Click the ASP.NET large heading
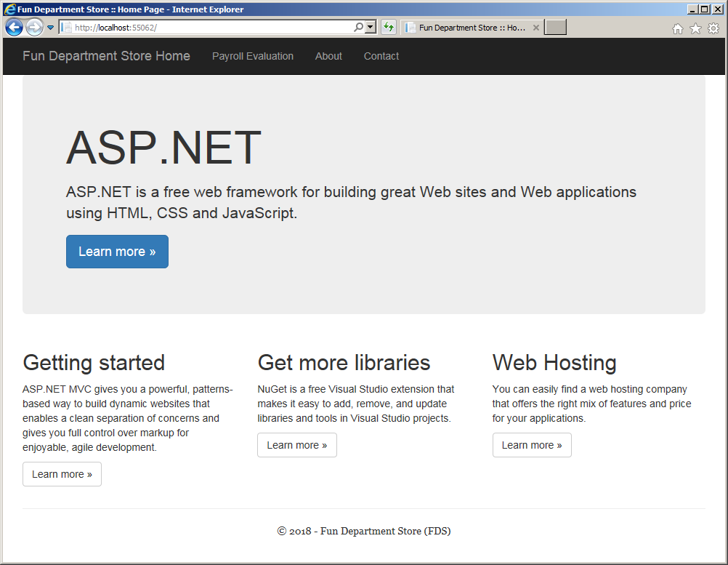 click(x=164, y=148)
